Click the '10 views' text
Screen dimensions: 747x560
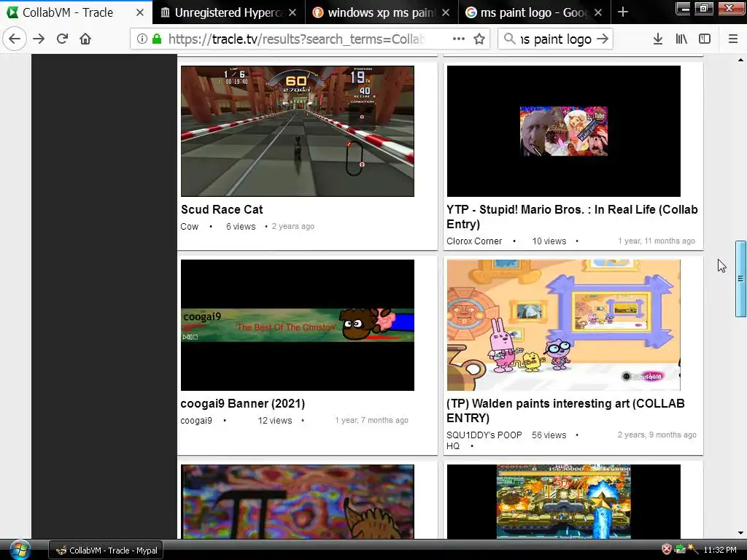click(549, 241)
